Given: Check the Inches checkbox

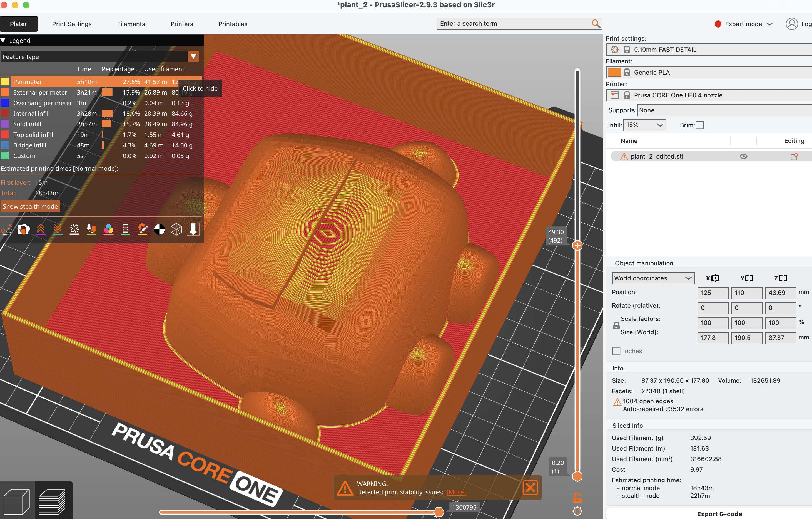Looking at the screenshot, I should [616, 351].
